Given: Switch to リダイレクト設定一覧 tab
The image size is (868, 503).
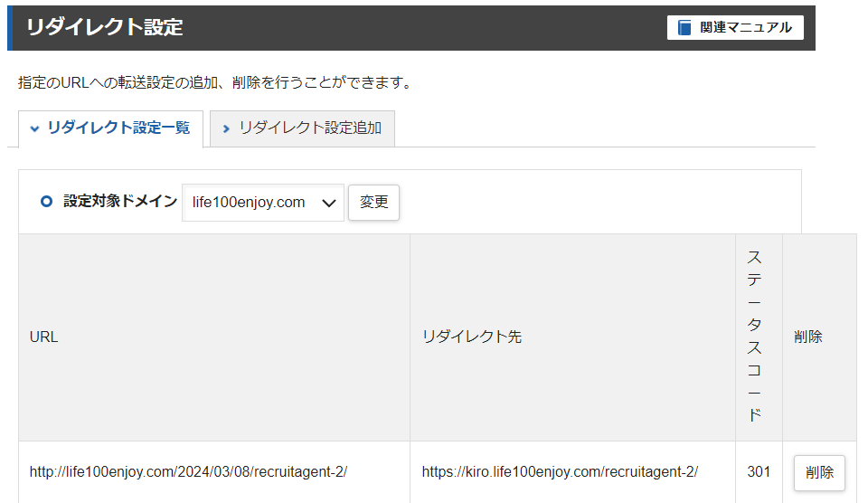Looking at the screenshot, I should [x=110, y=128].
